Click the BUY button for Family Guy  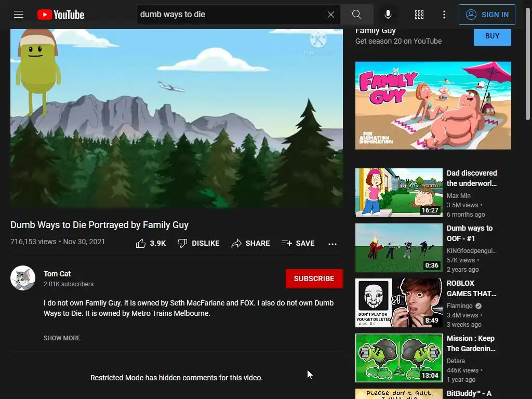coord(493,36)
